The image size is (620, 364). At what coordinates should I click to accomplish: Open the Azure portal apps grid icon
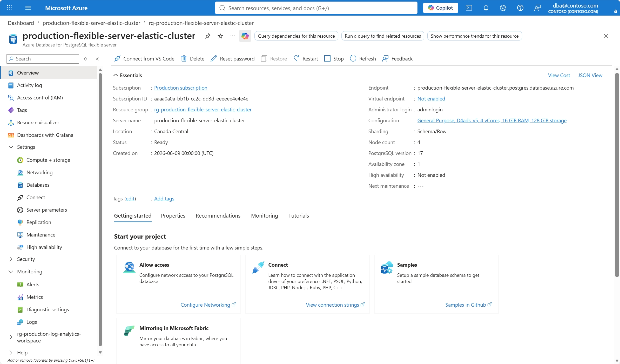point(9,8)
